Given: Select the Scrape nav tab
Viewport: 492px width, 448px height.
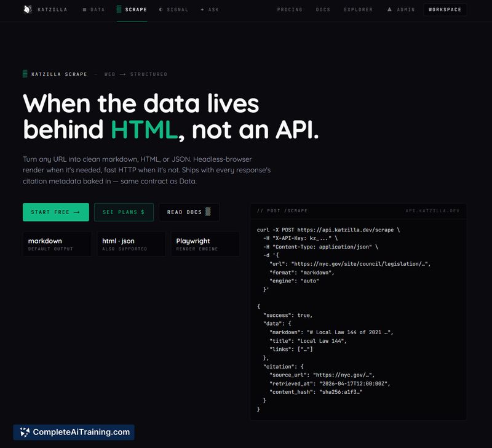Looking at the screenshot, I should click(132, 10).
